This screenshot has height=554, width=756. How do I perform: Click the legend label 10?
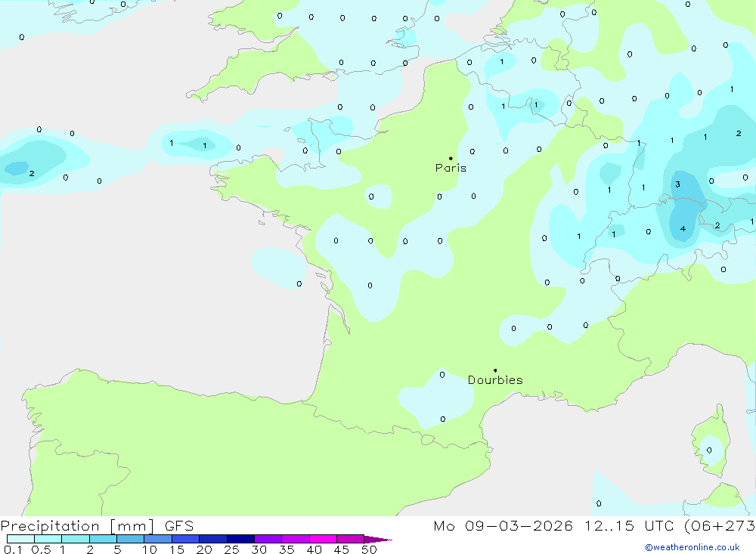pyautogui.click(x=150, y=549)
